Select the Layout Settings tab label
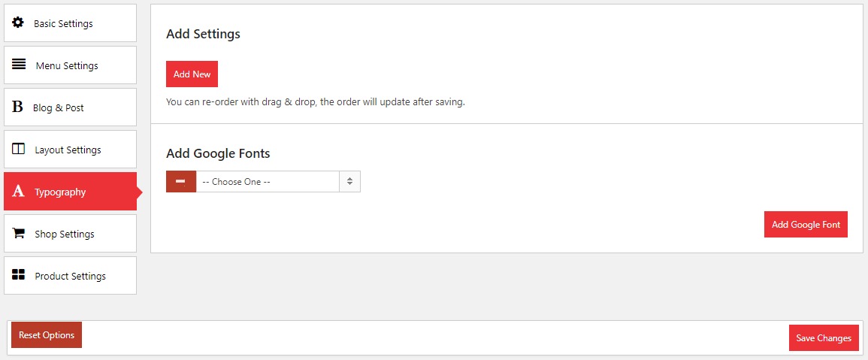This screenshot has width=868, height=360. pyautogui.click(x=68, y=150)
